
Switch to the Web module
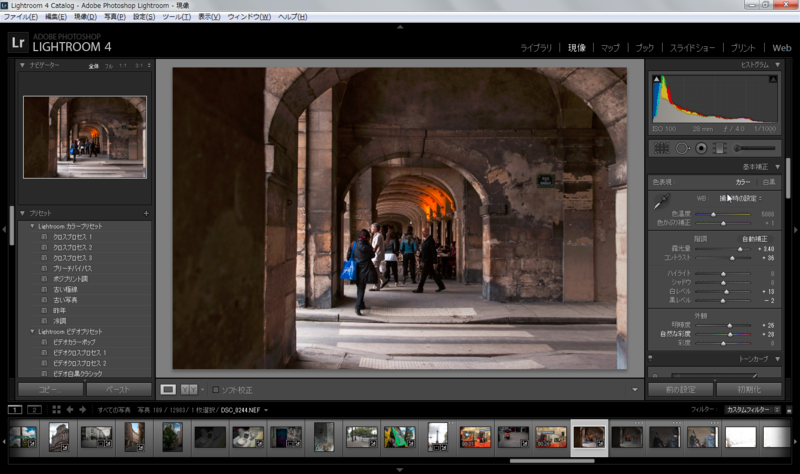(781, 48)
